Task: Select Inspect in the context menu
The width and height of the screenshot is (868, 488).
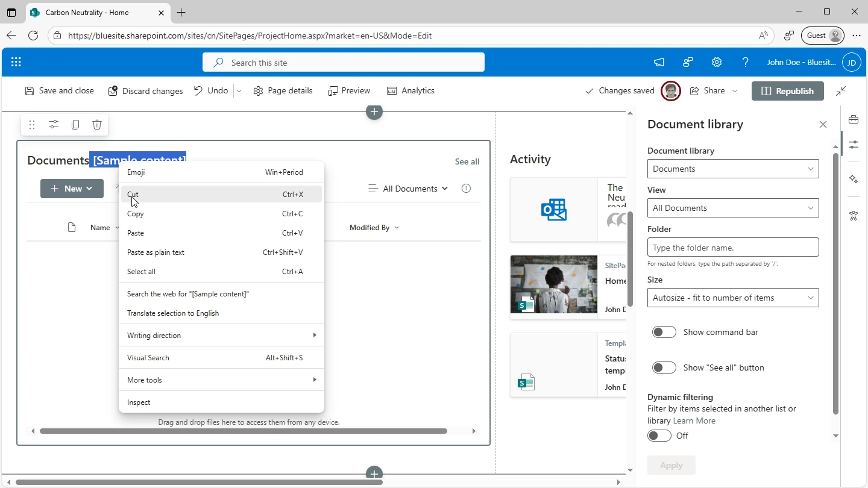Action: [139, 402]
